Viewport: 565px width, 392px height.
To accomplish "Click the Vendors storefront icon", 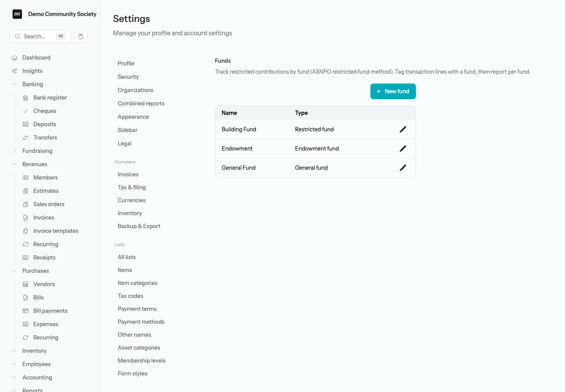I will tap(26, 284).
